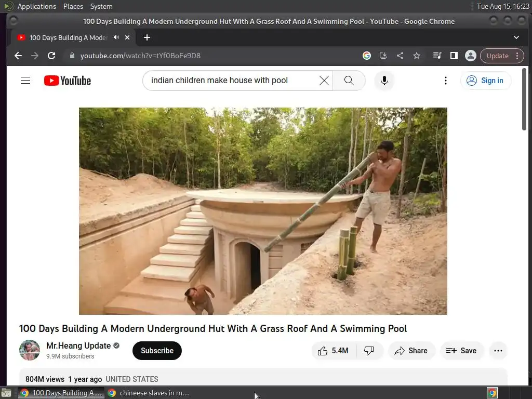This screenshot has width=532, height=399.
Task: Expand the tab search chevron
Action: click(x=516, y=37)
